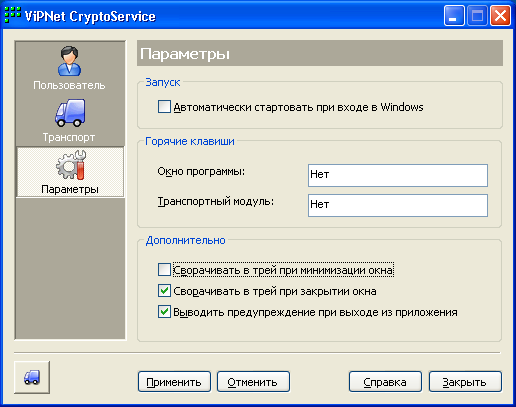Minimize the ViPNet CryptoService window
The height and width of the screenshot is (407, 516).
pyautogui.click(x=454, y=16)
